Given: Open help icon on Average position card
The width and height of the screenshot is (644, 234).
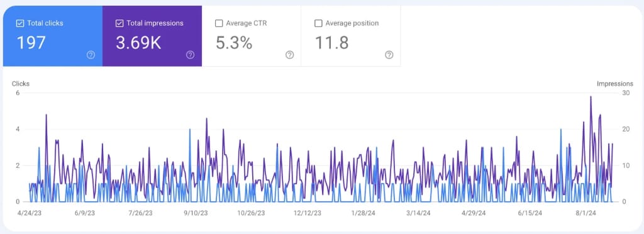Looking at the screenshot, I should [x=389, y=55].
